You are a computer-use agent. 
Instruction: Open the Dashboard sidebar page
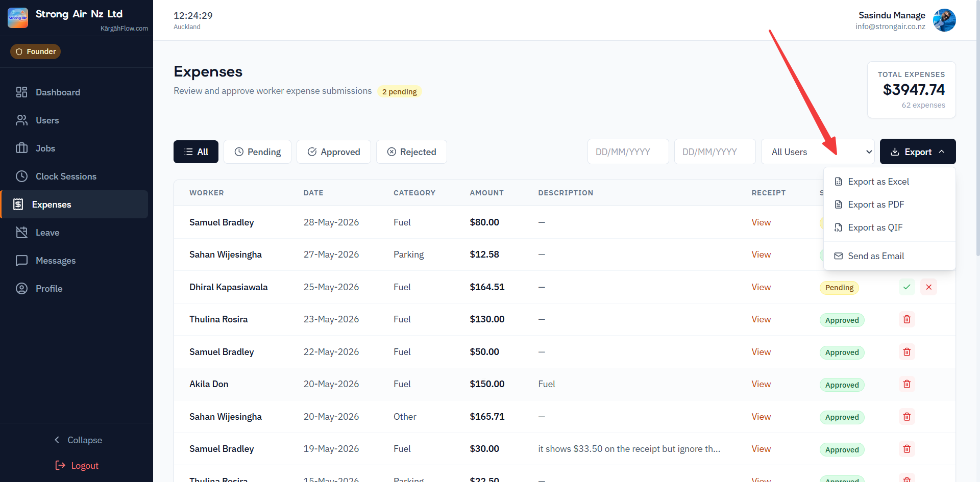pyautogui.click(x=74, y=92)
